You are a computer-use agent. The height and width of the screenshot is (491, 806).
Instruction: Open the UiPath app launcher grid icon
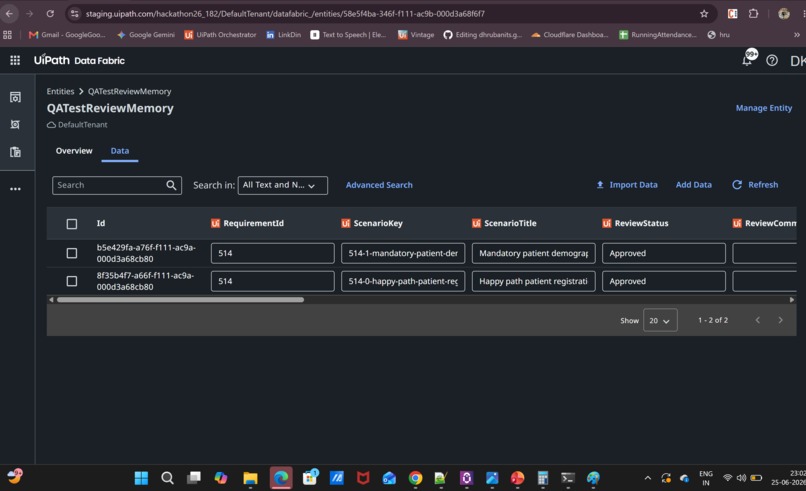15,60
